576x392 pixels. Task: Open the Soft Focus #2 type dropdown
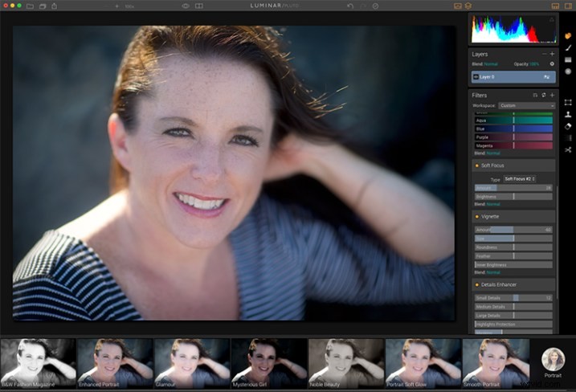tap(520, 179)
